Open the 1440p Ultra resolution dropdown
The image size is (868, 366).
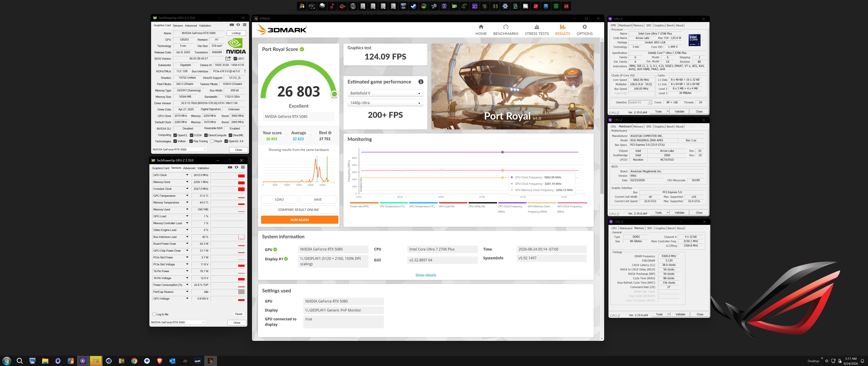[x=385, y=103]
